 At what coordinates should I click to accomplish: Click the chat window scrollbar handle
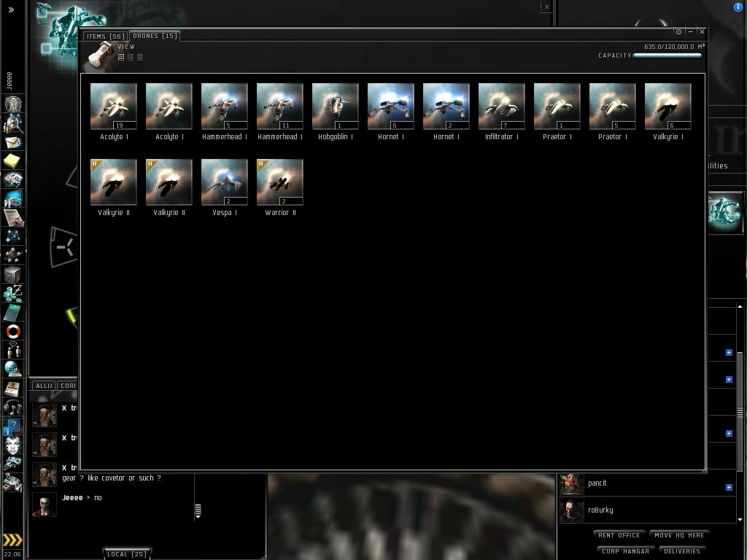point(198,510)
